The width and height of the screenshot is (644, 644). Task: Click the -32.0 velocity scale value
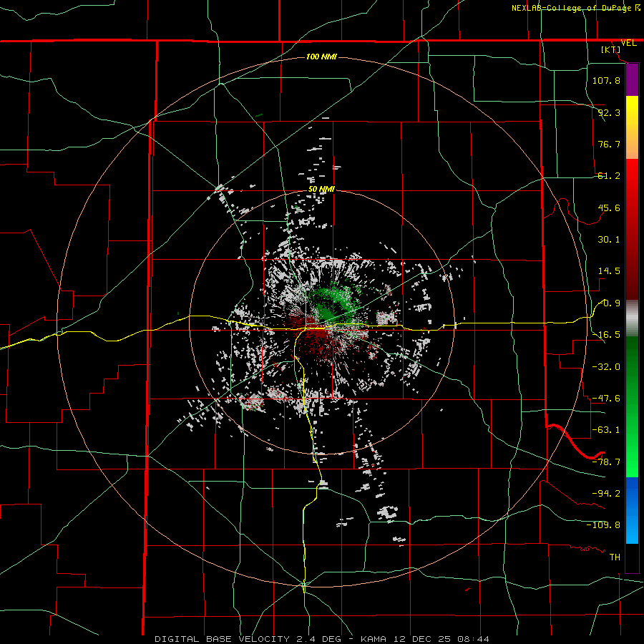pos(606,367)
